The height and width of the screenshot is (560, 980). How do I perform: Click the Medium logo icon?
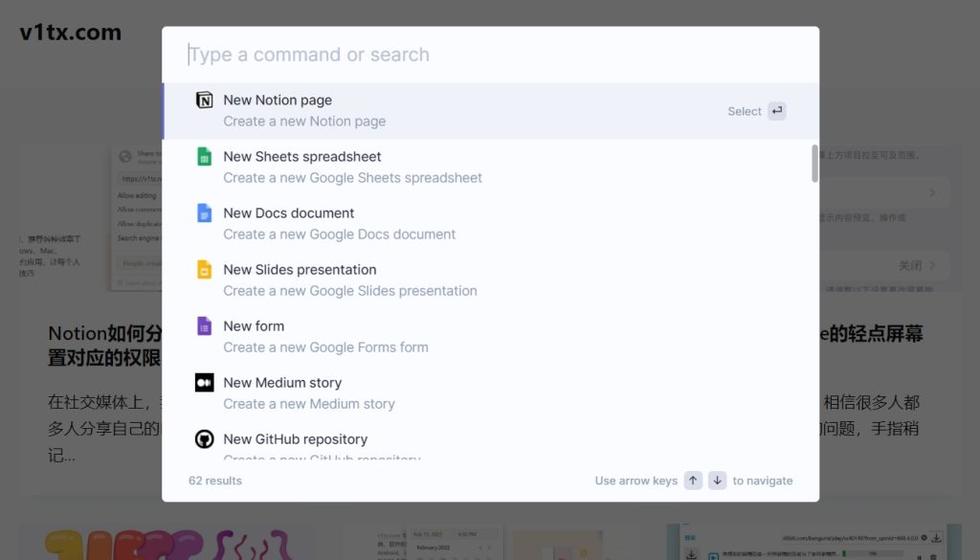pyautogui.click(x=205, y=383)
